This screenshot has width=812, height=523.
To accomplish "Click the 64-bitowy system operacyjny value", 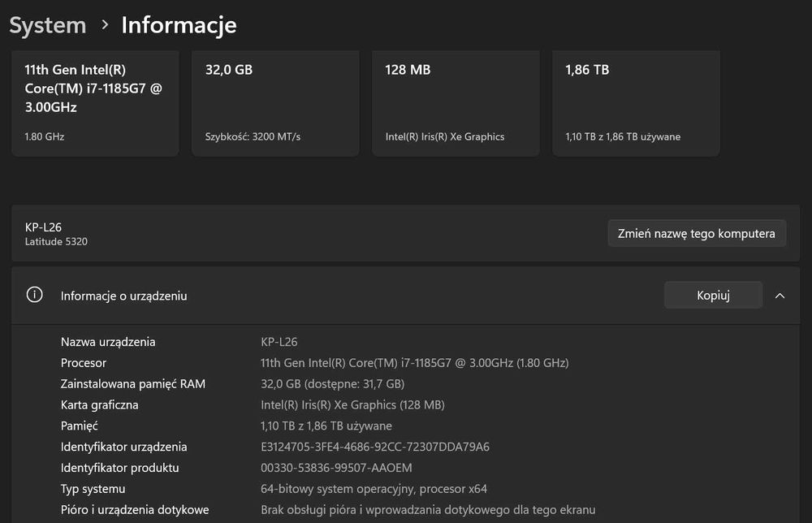I will click(374, 489).
